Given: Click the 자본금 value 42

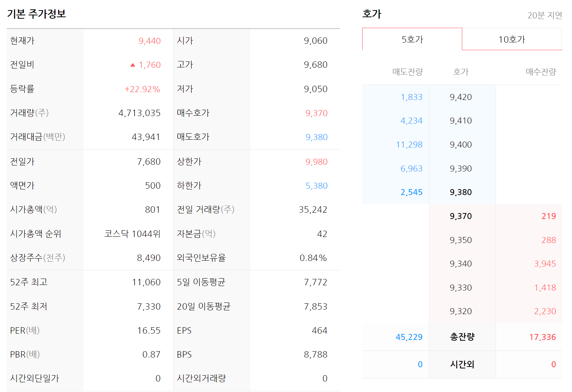Looking at the screenshot, I should click(x=322, y=234).
